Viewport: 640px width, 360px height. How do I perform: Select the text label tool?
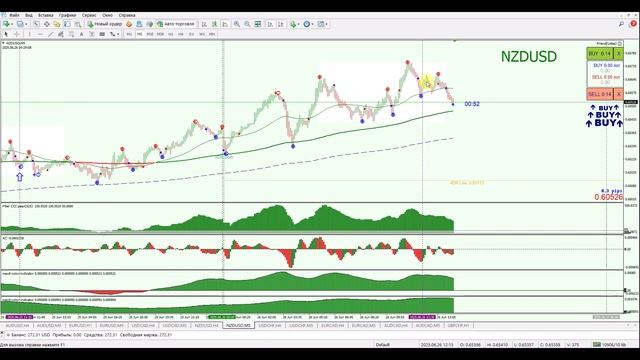(92, 34)
